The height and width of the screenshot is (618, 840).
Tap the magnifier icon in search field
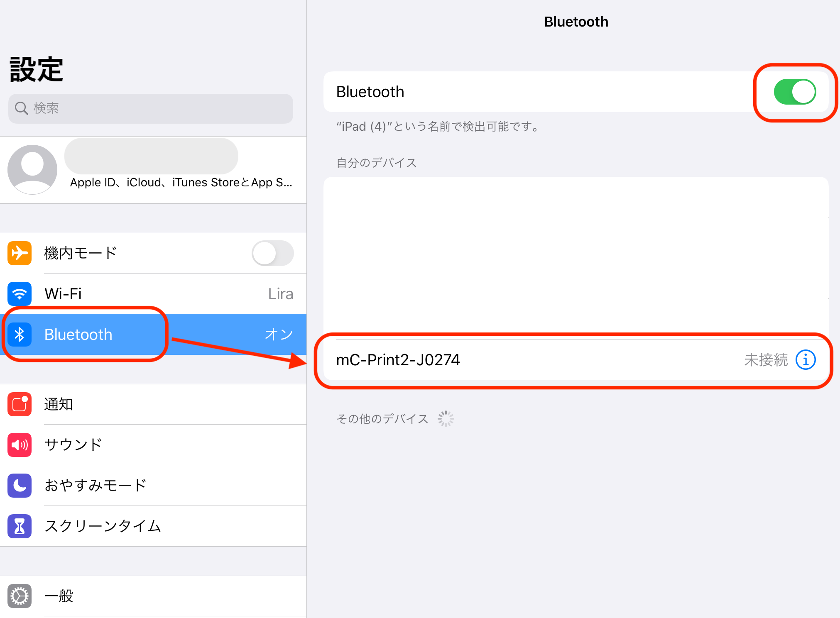pyautogui.click(x=21, y=108)
